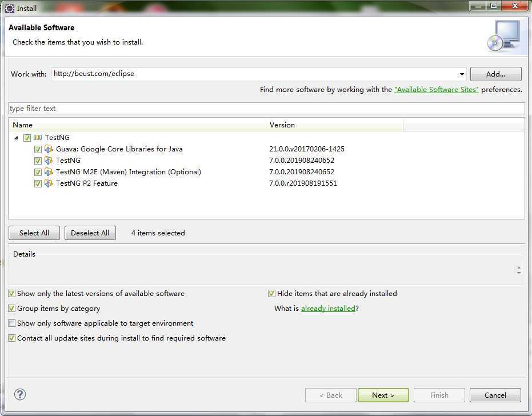The width and height of the screenshot is (532, 416).
Task: Proceed with the Next > button
Action: (383, 395)
